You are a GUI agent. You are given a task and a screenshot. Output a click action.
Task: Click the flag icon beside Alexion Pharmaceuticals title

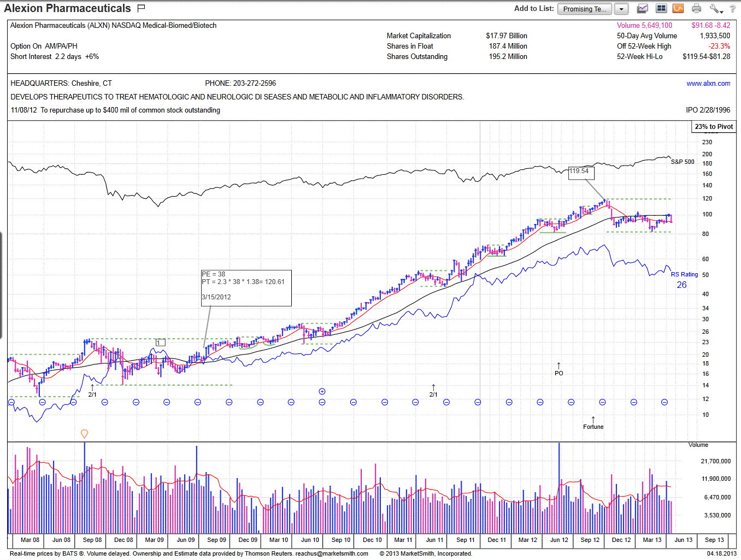[x=141, y=8]
